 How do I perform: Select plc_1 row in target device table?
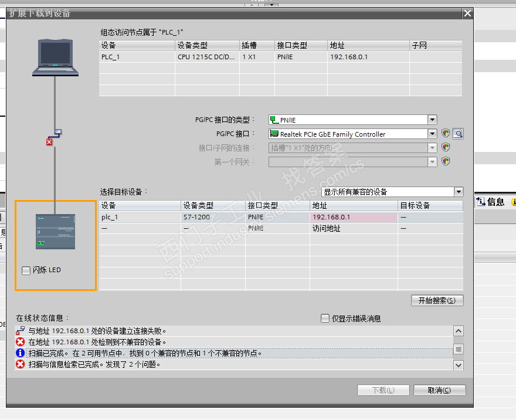pos(281,217)
